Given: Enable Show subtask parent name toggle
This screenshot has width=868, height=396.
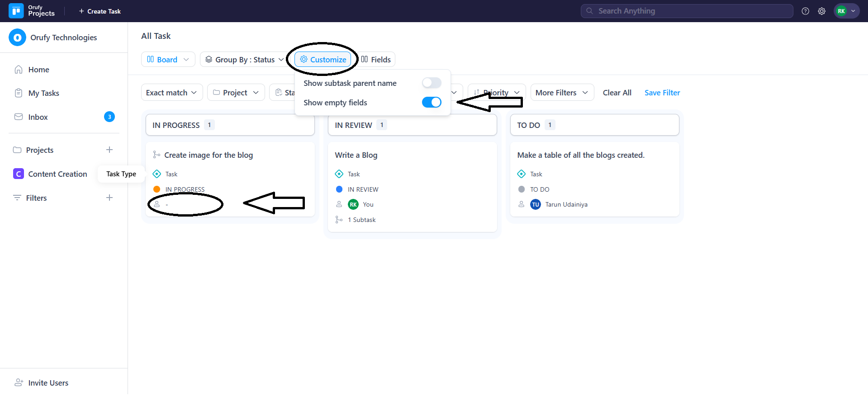Looking at the screenshot, I should 431,83.
